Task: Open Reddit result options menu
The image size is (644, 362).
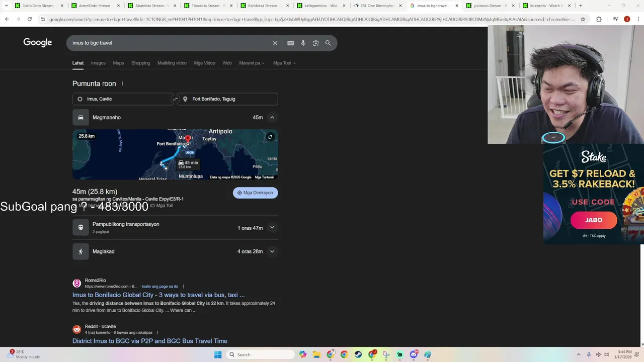Action: click(x=157, y=333)
